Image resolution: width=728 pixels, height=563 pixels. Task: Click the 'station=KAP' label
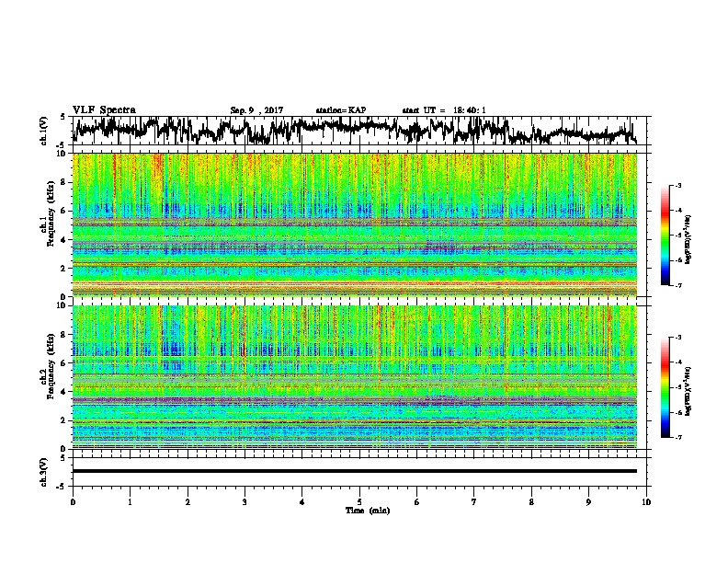coord(341,110)
